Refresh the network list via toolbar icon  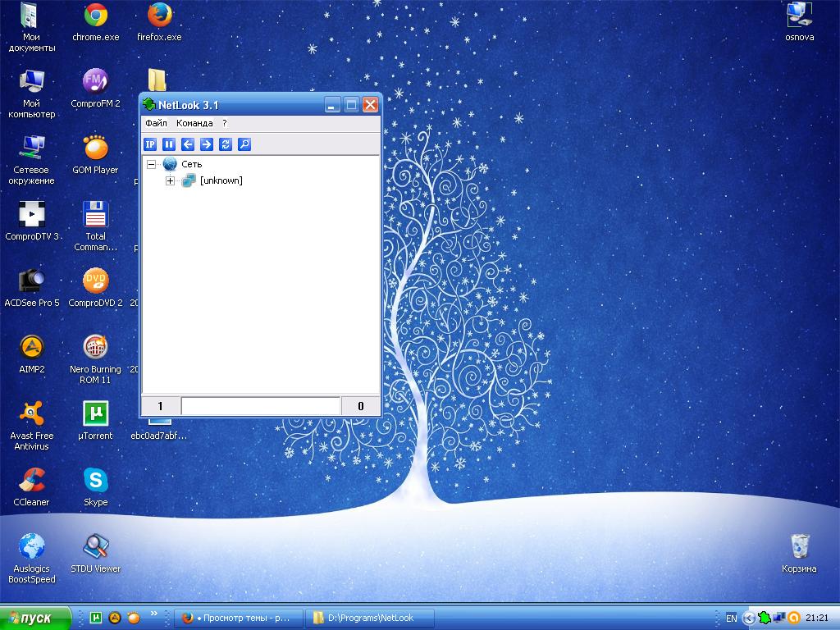(226, 144)
